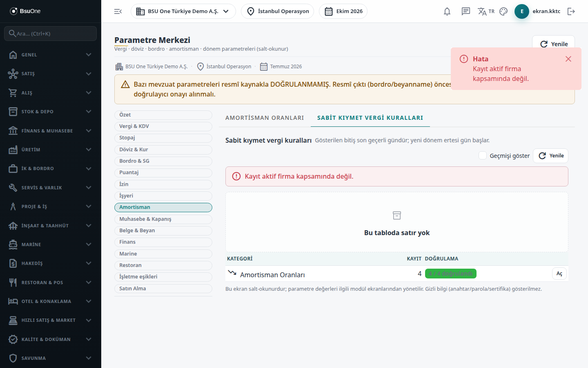Open notifications bell icon
The width and height of the screenshot is (588, 368).
pyautogui.click(x=447, y=11)
